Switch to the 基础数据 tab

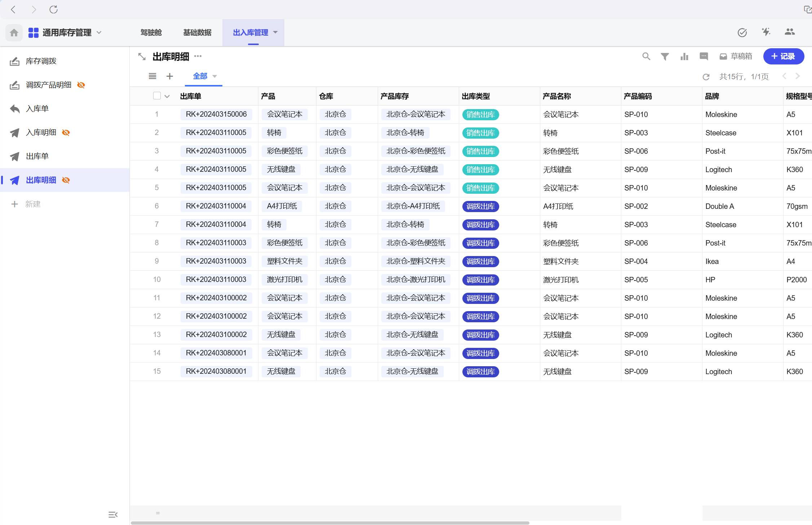197,33
